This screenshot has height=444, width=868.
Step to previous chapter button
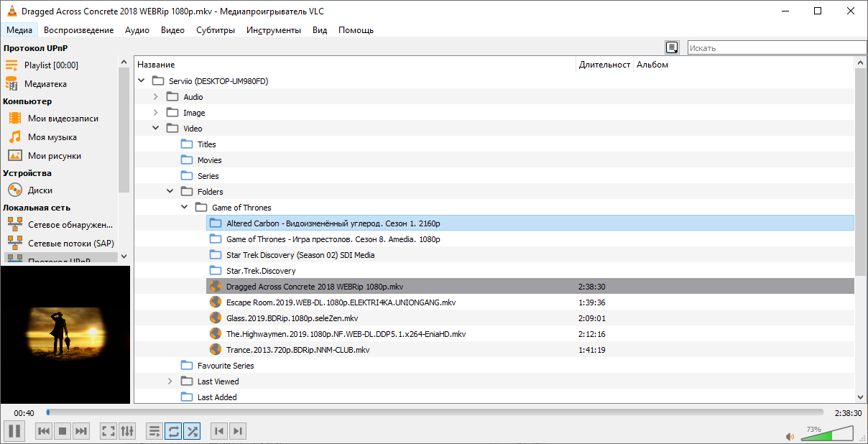tap(219, 431)
